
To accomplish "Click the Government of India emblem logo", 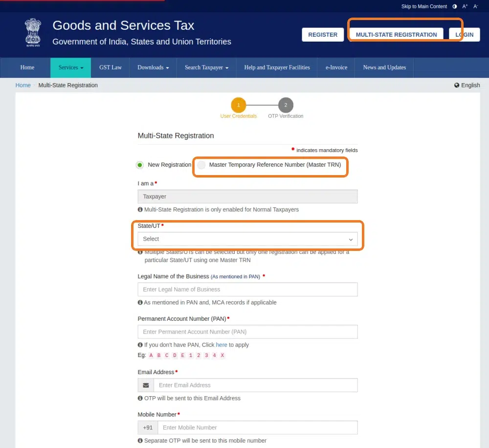I will [33, 33].
